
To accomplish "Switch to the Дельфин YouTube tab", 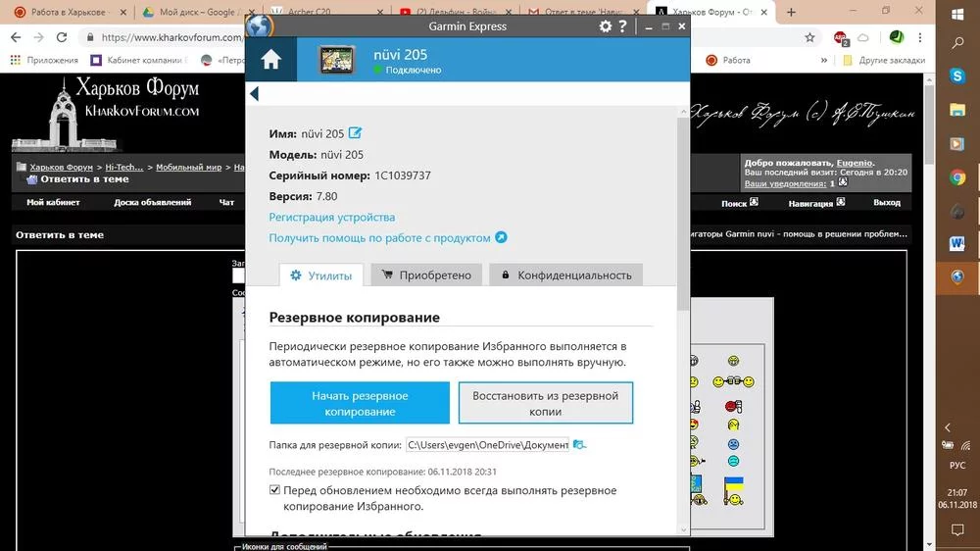I will 453,12.
